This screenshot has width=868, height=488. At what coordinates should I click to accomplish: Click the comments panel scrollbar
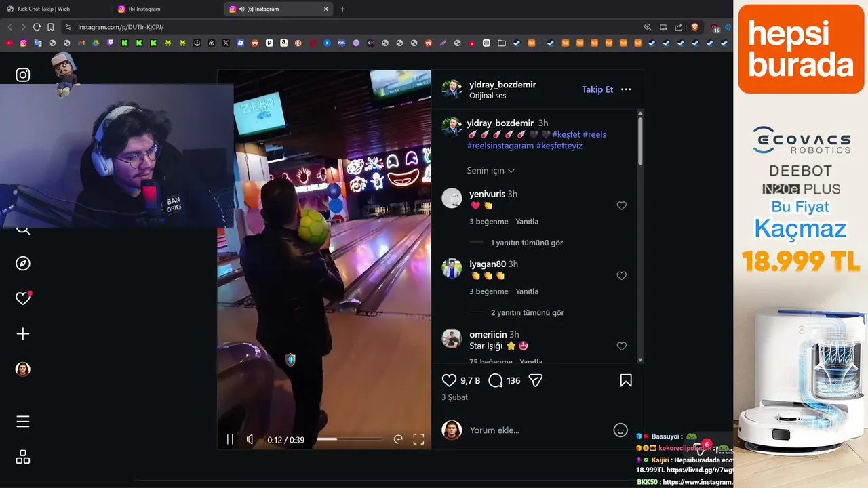tap(640, 141)
